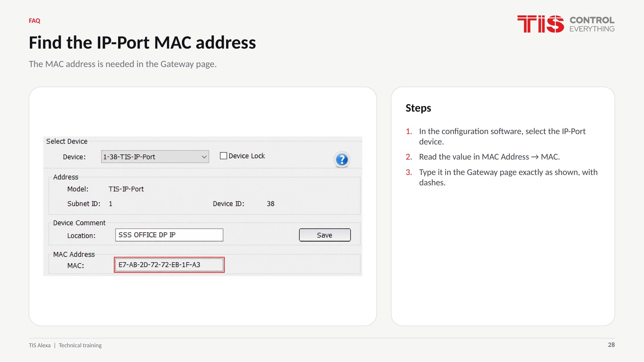Click the red FAQ label
644x362 pixels.
click(35, 21)
